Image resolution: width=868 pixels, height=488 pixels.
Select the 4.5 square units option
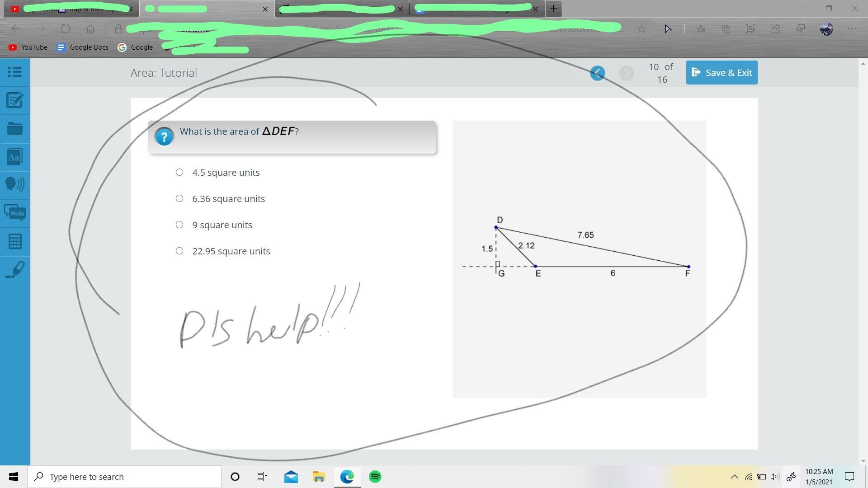pos(179,172)
